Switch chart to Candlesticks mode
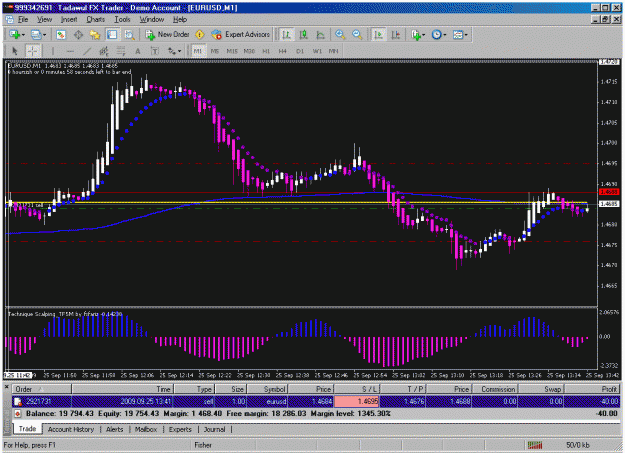 tap(303, 35)
